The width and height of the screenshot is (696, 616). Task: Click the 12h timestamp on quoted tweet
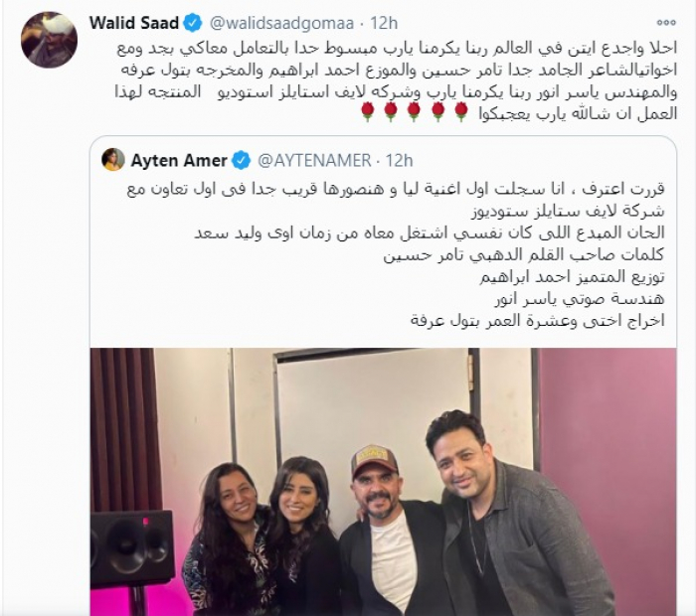(399, 160)
